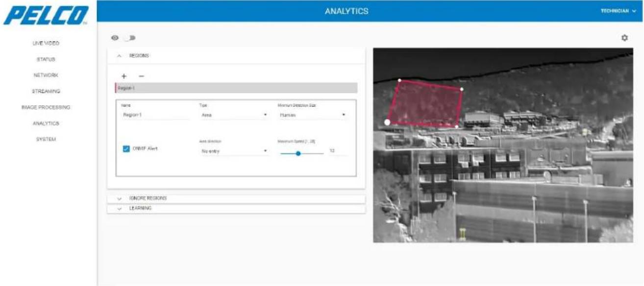Viewport: 644px width, 286px height.
Task: Toggle the overlay switch beside the eye icon
Action: point(131,38)
